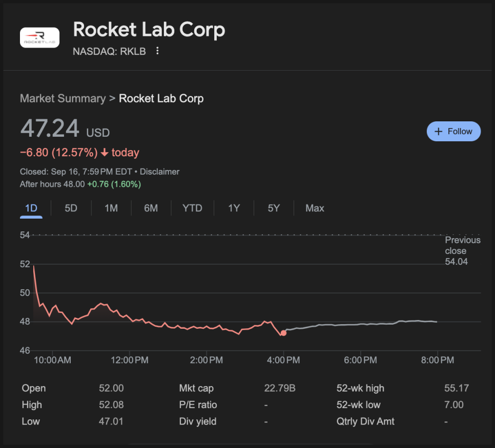Click the Rocket Lab logo icon
Viewport: 495px width, 448px height.
click(39, 37)
